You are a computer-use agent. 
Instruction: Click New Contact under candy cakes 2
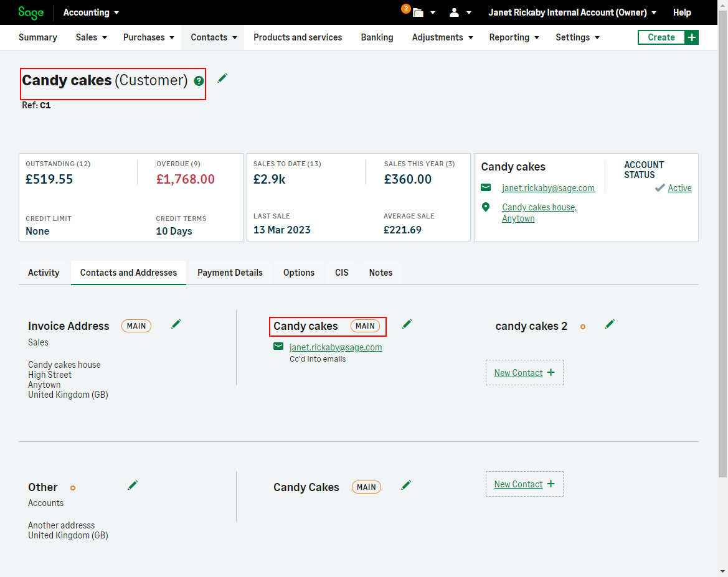[524, 373]
